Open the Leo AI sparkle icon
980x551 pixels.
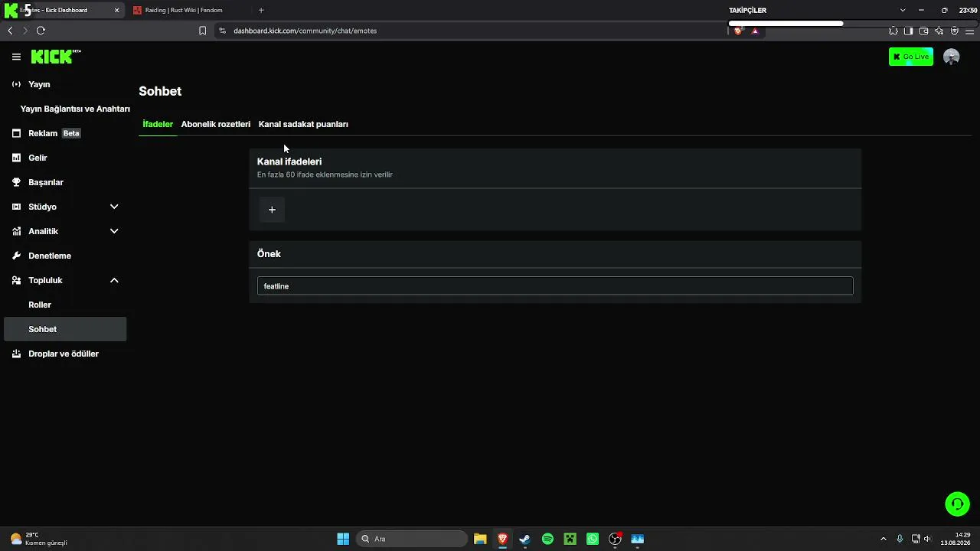coord(939,31)
